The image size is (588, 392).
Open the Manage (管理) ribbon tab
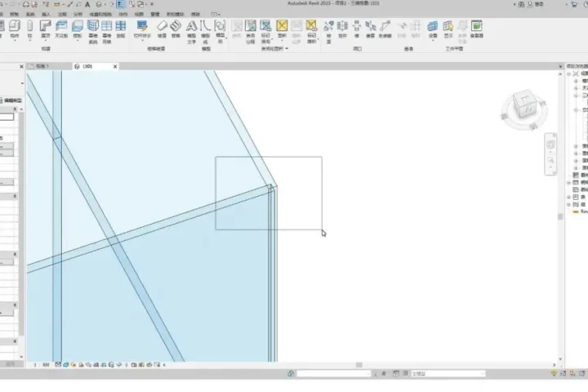point(155,14)
